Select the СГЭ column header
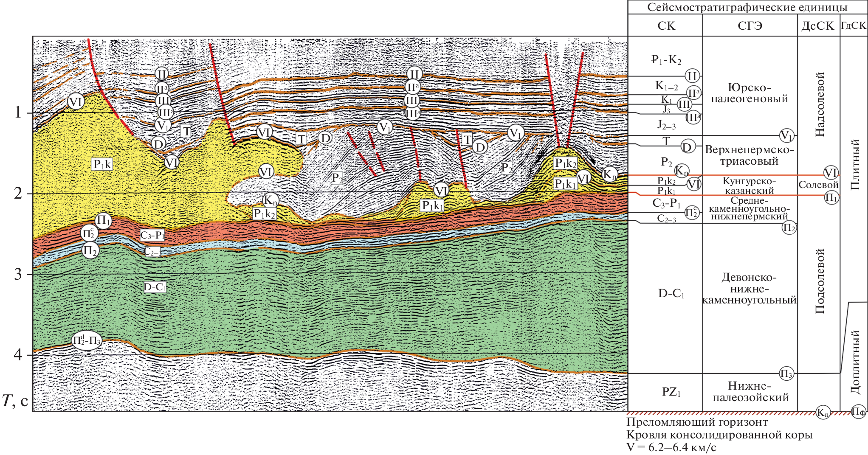This screenshot has width=868, height=455. click(750, 26)
